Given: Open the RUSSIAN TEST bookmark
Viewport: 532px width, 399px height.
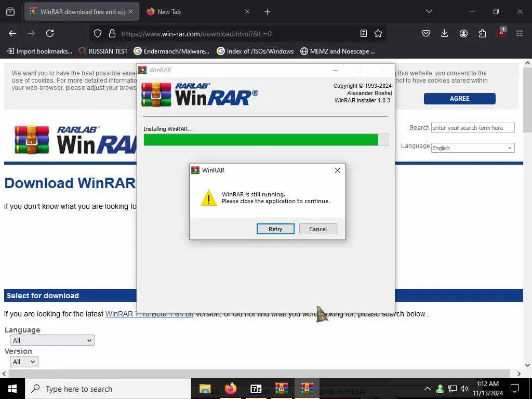Looking at the screenshot, I should [103, 51].
